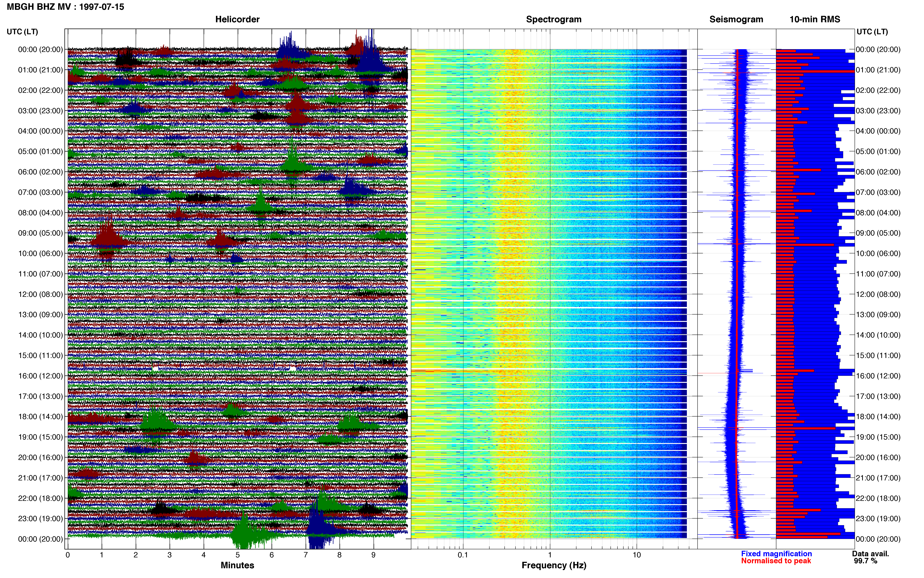Click RMS-side time label 10:00 (06:00)
Image resolution: width=924 pixels, height=578 pixels.
click(878, 253)
